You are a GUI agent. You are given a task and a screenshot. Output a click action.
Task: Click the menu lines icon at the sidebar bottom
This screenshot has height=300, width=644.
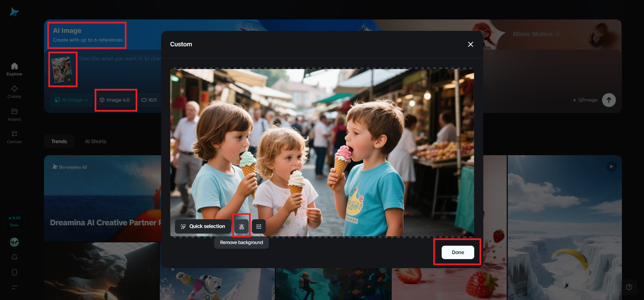pos(14,287)
